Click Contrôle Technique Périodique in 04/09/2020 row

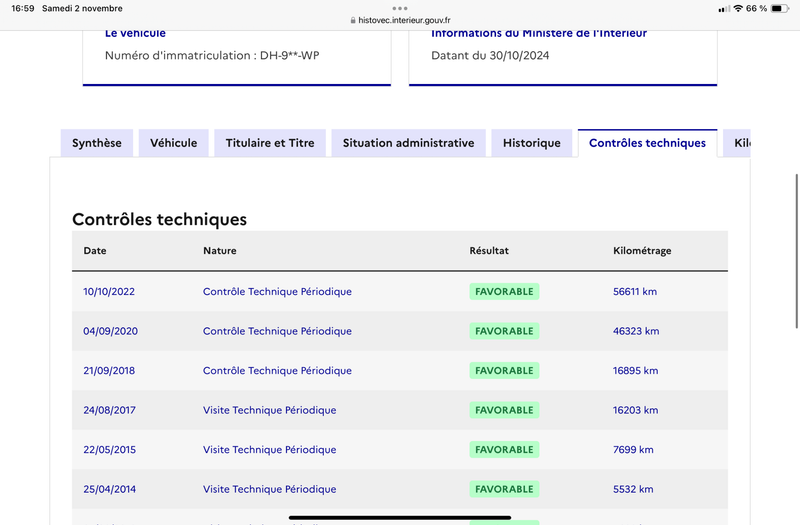coord(278,331)
